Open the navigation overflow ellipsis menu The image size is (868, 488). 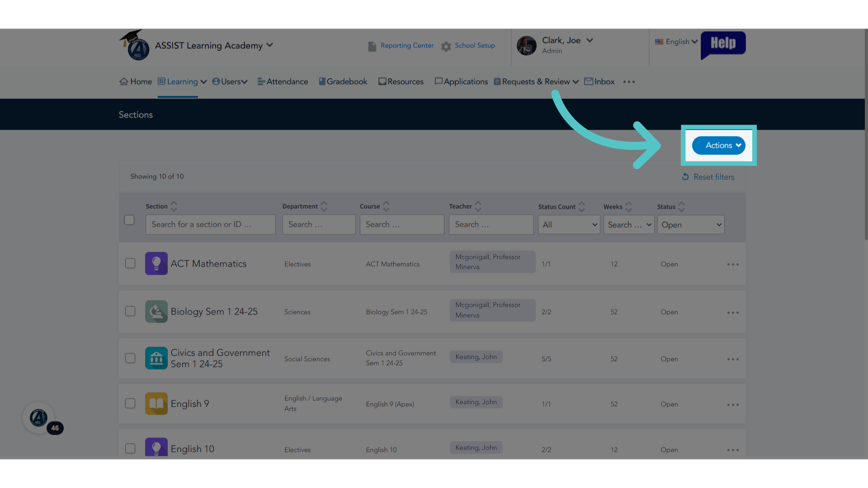coord(629,82)
